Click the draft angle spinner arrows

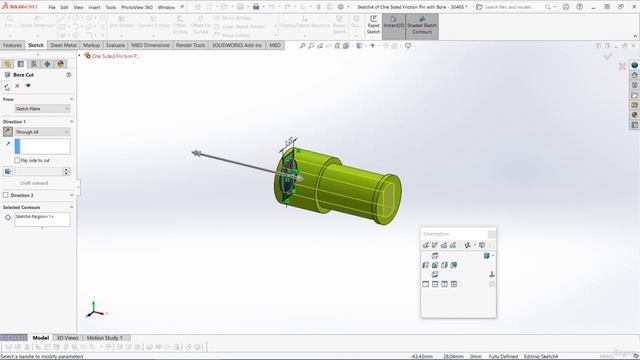(x=67, y=171)
